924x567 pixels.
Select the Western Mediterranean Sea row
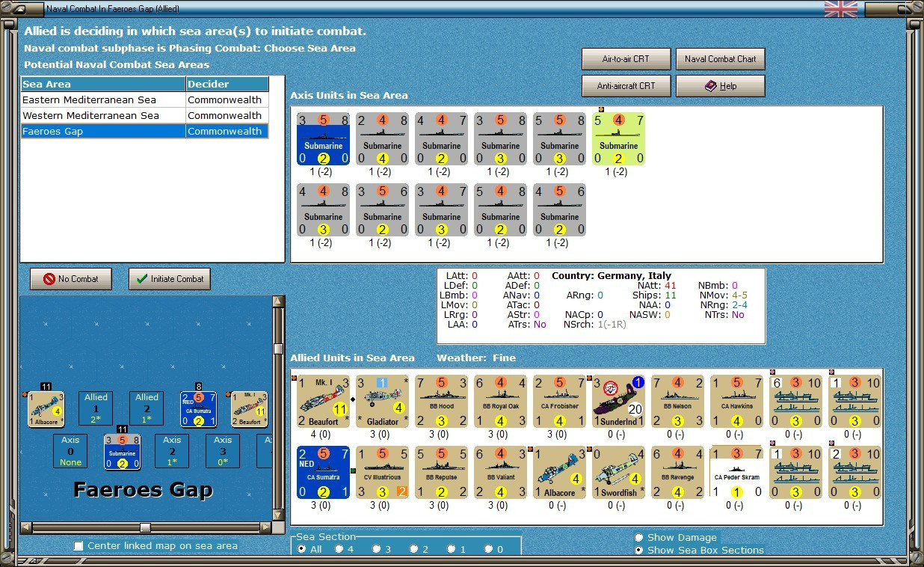point(144,115)
